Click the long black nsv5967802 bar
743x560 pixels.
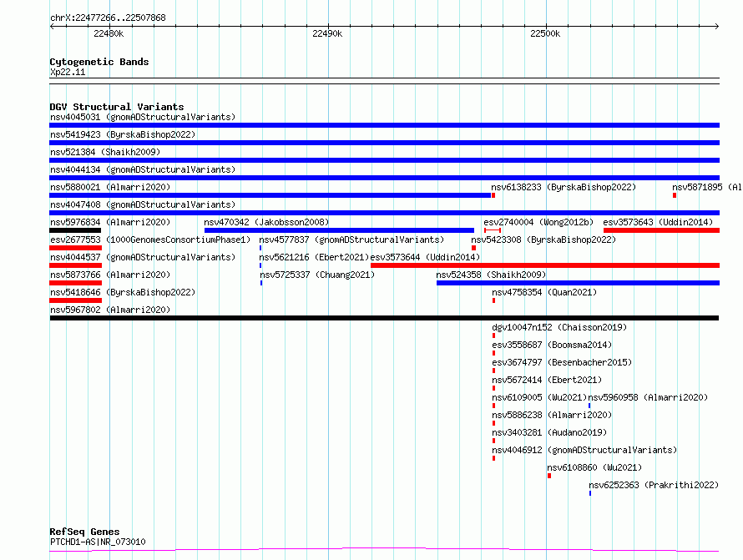click(384, 318)
